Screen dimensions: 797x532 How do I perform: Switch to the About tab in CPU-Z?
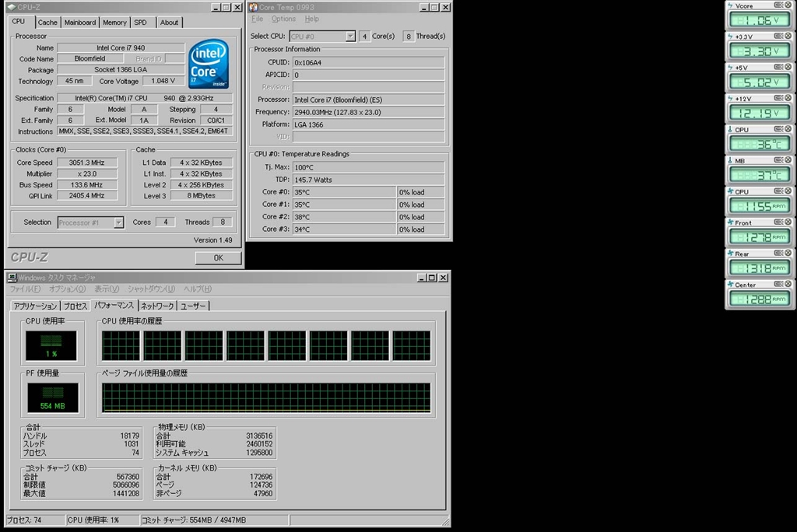tap(169, 23)
